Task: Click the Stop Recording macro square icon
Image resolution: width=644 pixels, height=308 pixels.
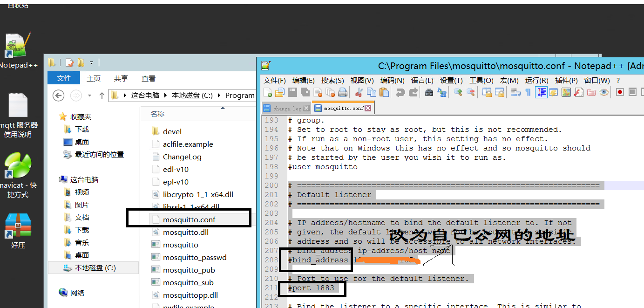Action: [632, 92]
